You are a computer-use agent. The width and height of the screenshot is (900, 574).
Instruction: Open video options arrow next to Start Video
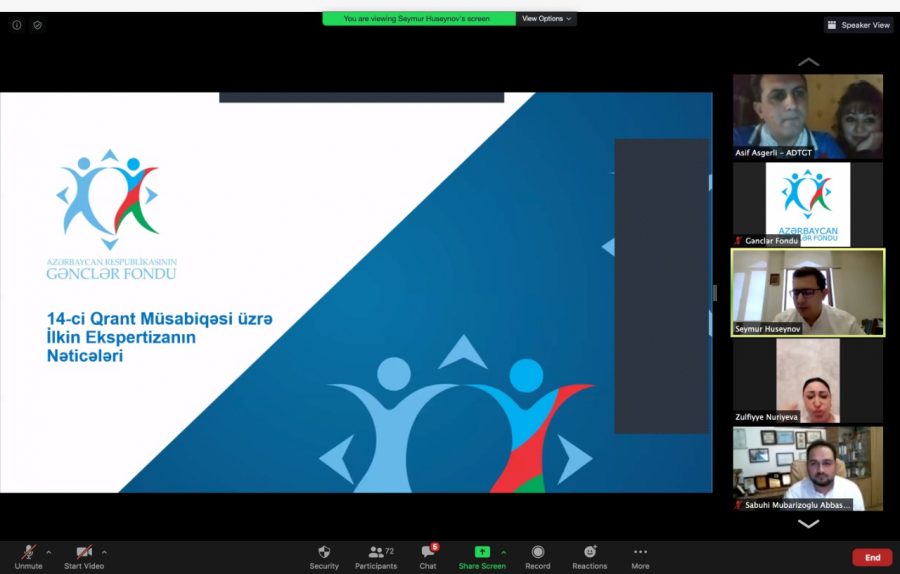click(x=104, y=552)
